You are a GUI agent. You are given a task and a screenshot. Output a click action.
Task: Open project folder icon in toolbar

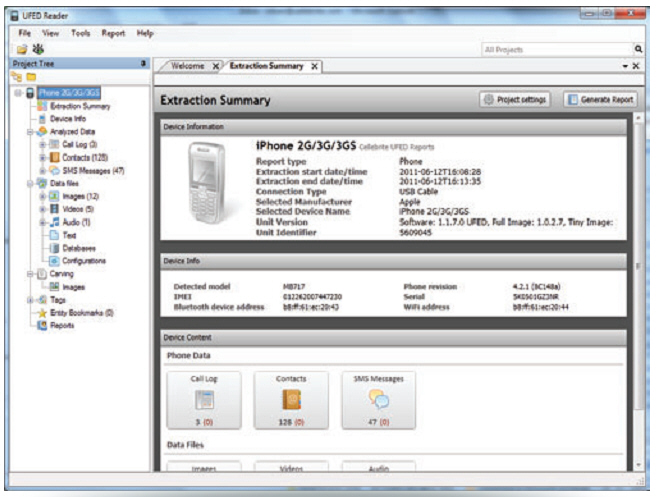tap(22, 49)
